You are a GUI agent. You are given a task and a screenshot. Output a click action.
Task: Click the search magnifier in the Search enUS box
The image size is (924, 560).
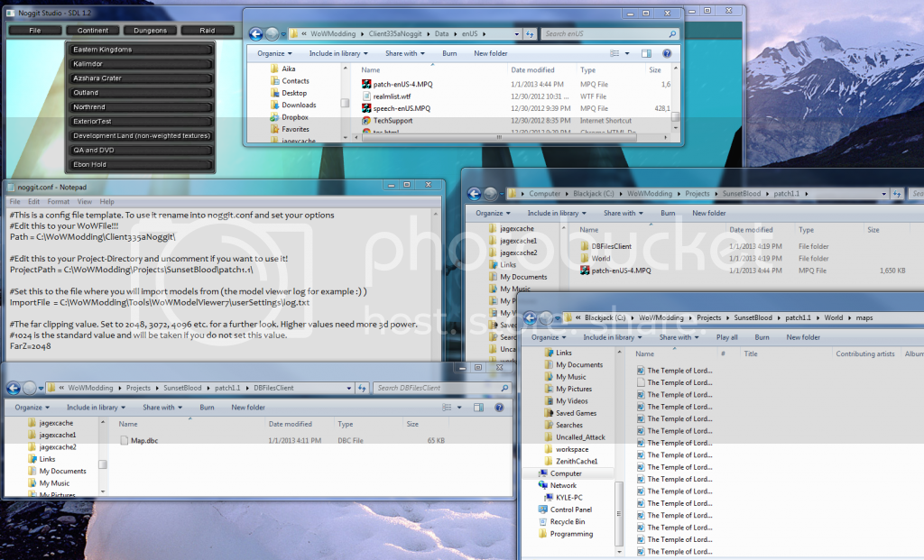pyautogui.click(x=672, y=34)
